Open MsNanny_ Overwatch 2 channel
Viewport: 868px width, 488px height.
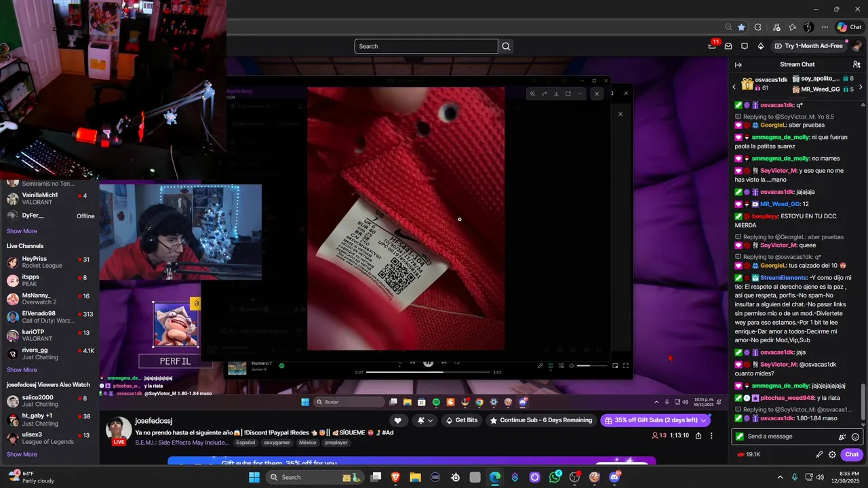pos(50,299)
